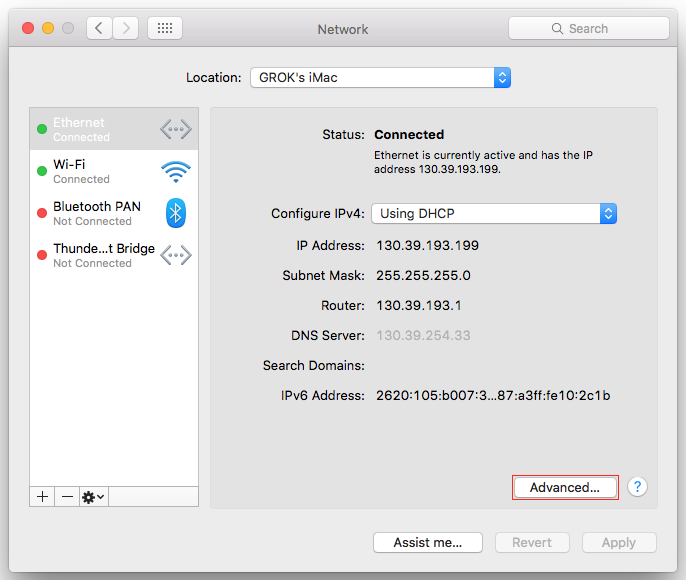The height and width of the screenshot is (580, 686).
Task: Select the Bluetooth PAN service
Action: tap(114, 213)
